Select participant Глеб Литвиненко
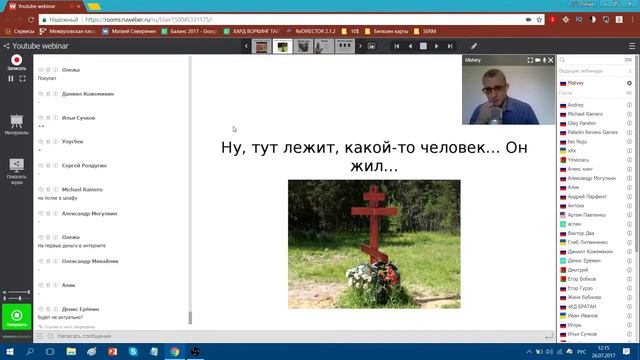The height and width of the screenshot is (360, 640). tap(587, 242)
